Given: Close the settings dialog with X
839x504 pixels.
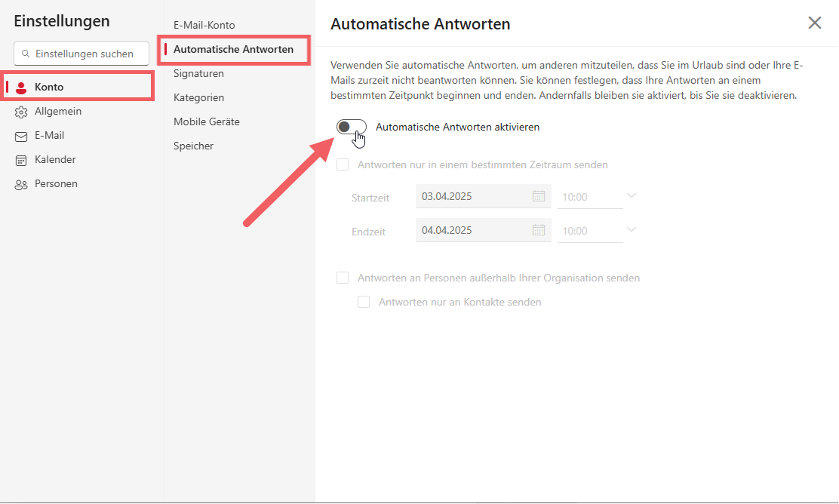Looking at the screenshot, I should pyautogui.click(x=814, y=23).
